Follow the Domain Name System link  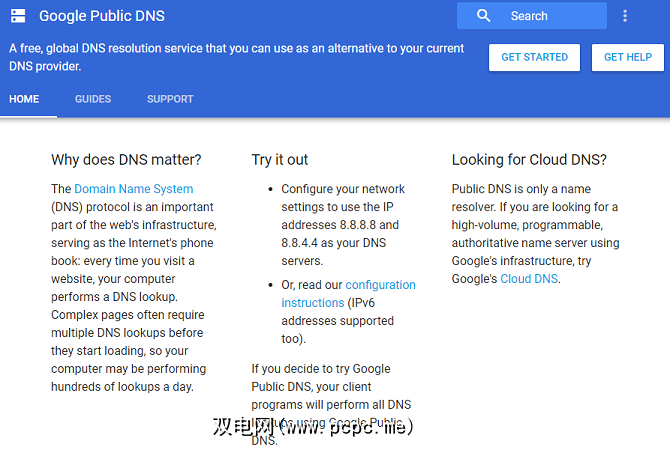(x=134, y=188)
